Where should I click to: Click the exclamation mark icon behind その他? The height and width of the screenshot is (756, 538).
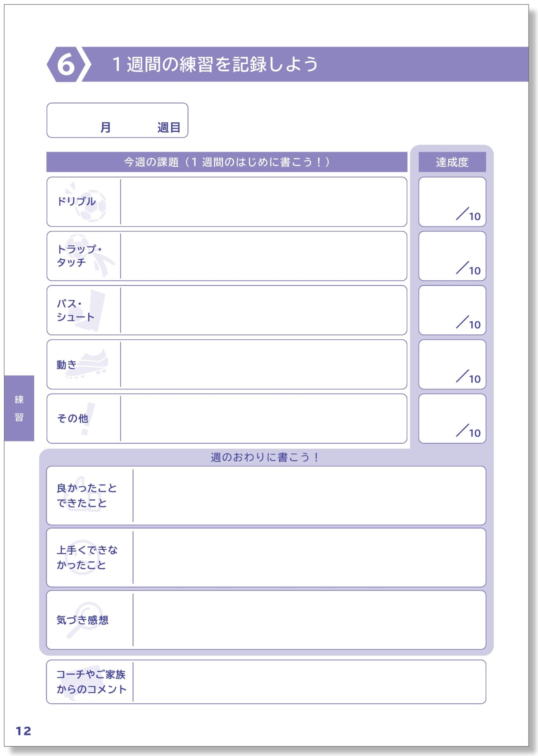[87, 419]
